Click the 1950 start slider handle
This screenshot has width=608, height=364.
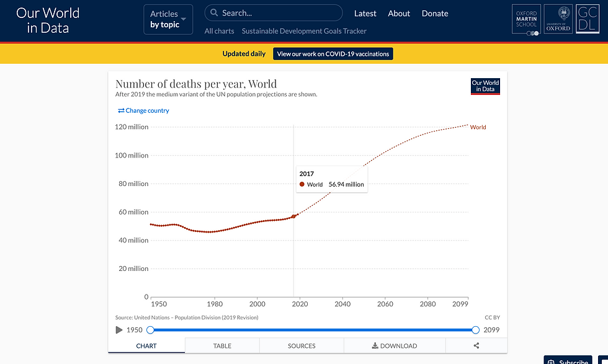pos(150,330)
